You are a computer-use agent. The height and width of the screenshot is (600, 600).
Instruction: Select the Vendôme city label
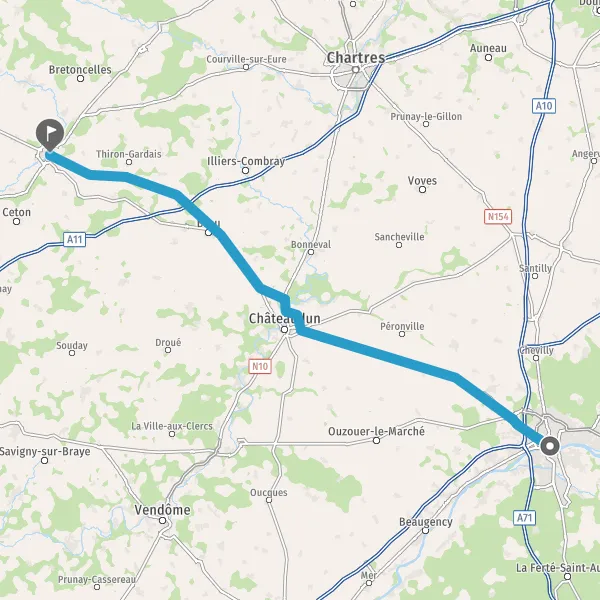pos(162,510)
